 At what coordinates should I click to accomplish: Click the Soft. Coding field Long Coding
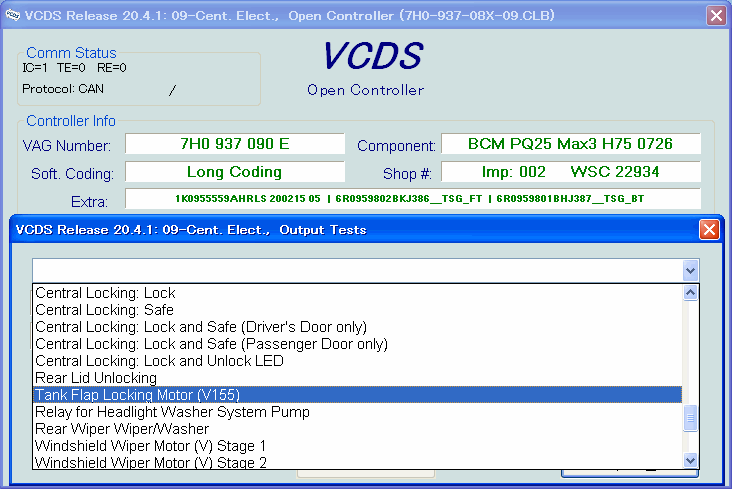point(235,172)
